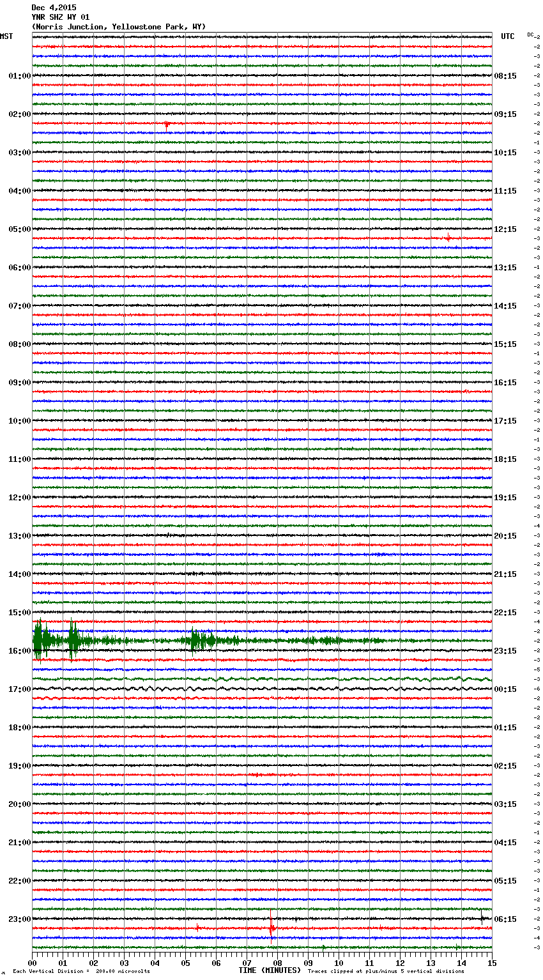Click the large green earthquake burst before 16:00
The height and width of the screenshot is (980, 543).
pyautogui.click(x=40, y=640)
